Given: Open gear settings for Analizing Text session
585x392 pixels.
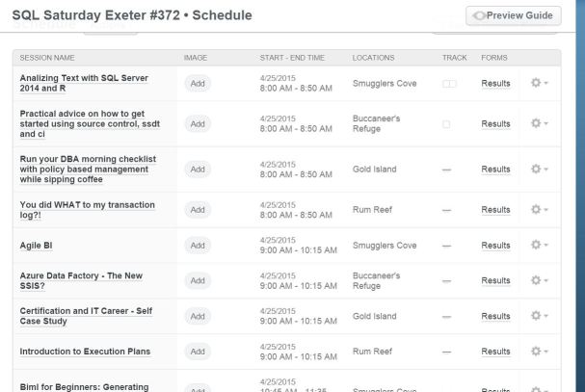Looking at the screenshot, I should point(540,84).
